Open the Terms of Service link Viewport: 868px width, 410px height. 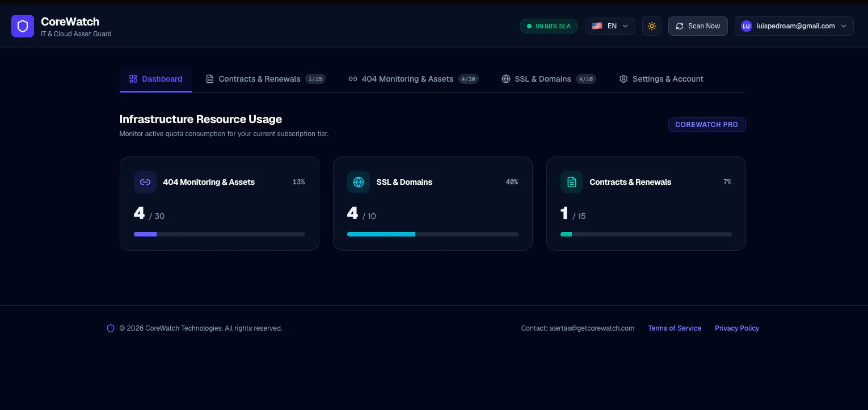pos(675,328)
